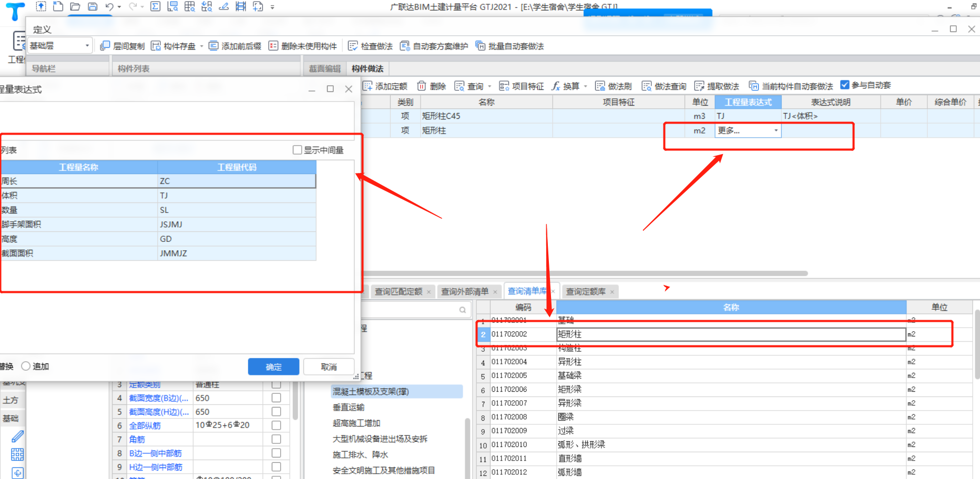Click 提取做法 toolbar button

tap(717, 86)
